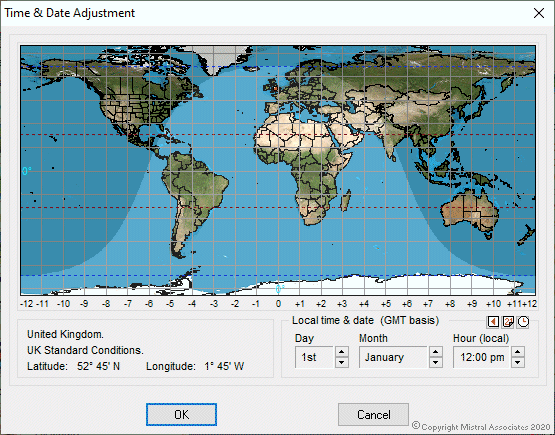Screen dimensions: 555x435
Task: Click the Latitude value 52° 45' N
Action: 98,366
